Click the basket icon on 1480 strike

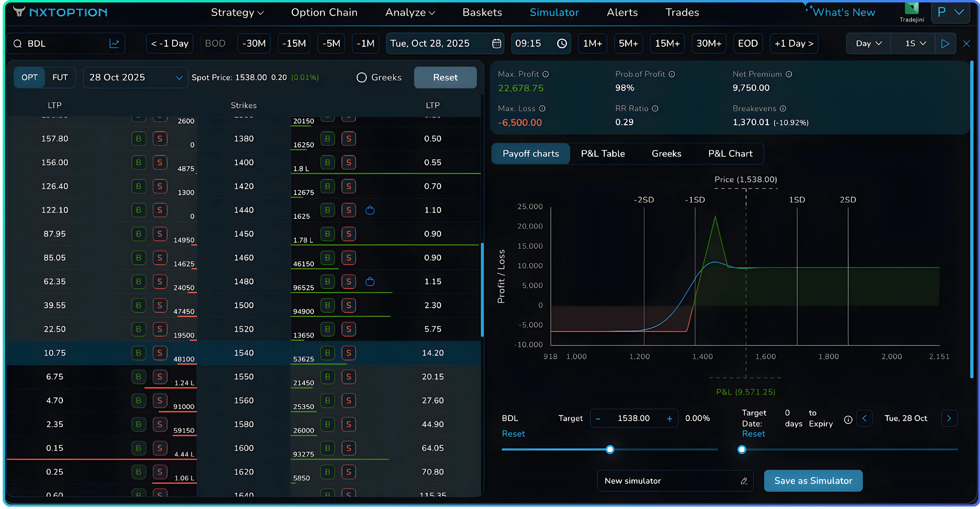pyautogui.click(x=370, y=281)
